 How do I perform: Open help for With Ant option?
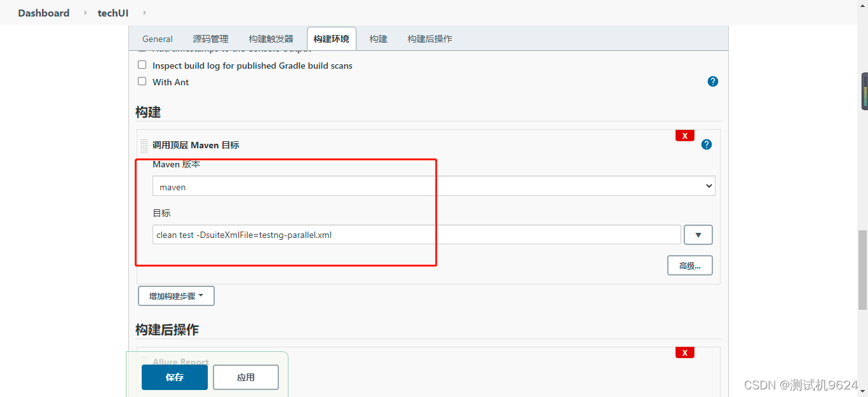point(713,81)
